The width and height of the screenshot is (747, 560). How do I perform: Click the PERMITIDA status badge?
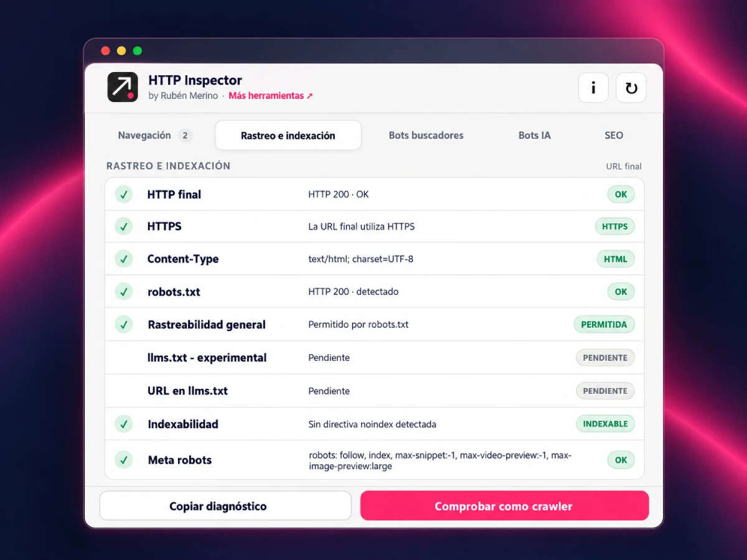pos(604,324)
